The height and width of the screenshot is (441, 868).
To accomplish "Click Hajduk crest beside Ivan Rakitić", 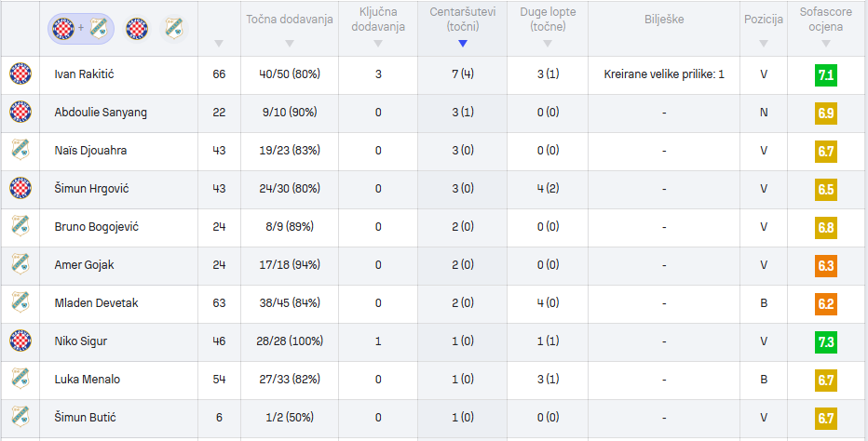I will 20,74.
